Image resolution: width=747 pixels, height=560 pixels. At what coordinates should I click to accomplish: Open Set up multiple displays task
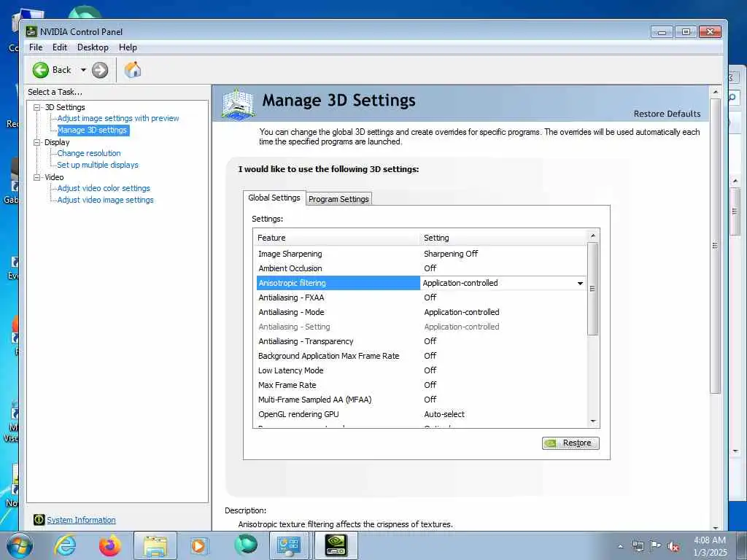click(98, 165)
